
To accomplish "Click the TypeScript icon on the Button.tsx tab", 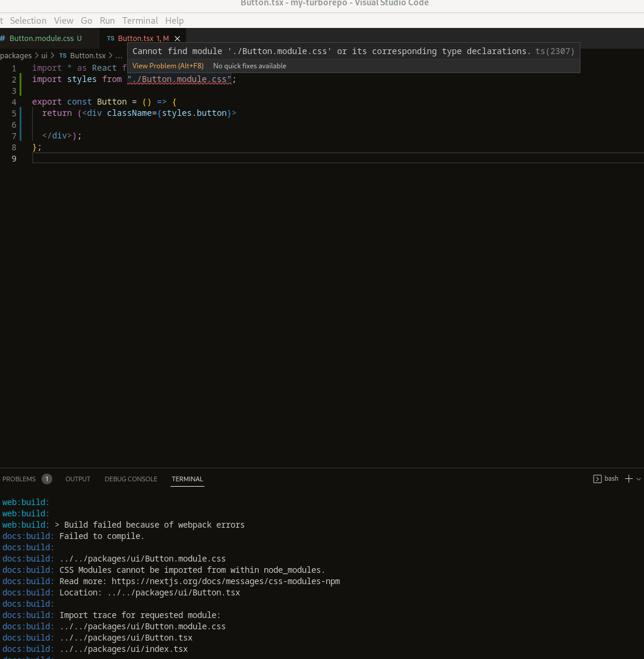I will click(x=111, y=38).
